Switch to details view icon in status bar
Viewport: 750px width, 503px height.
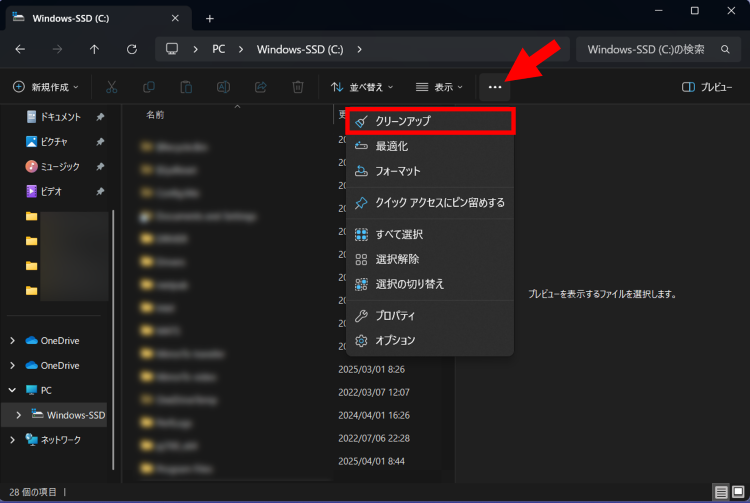pos(721,492)
